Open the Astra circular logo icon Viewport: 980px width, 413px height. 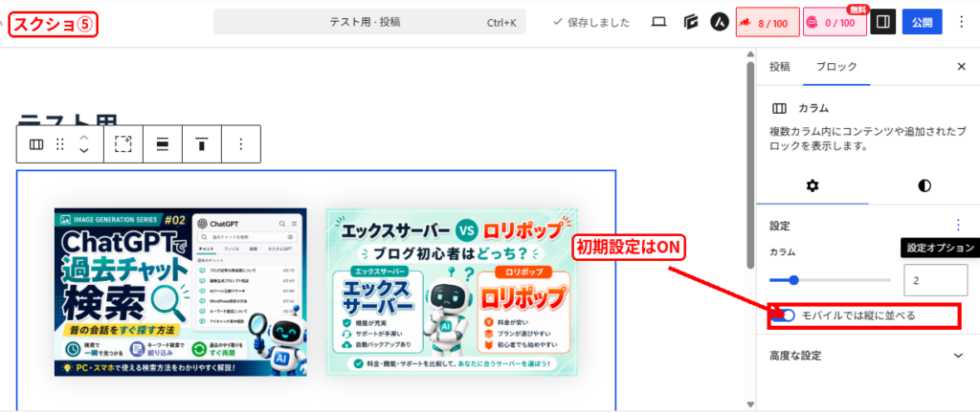[x=720, y=22]
